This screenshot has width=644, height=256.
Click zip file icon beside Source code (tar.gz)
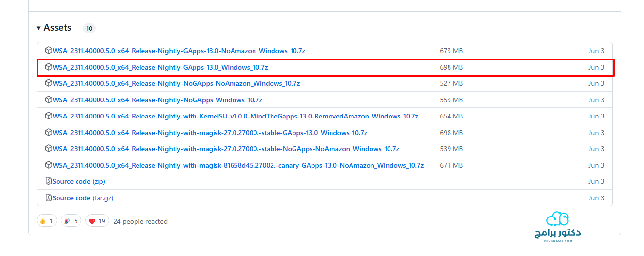tap(48, 198)
